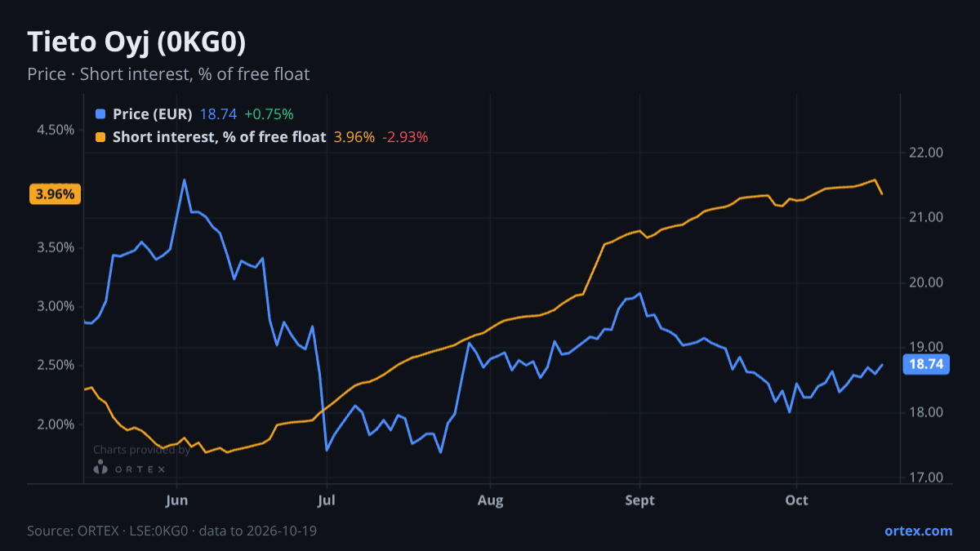Screen dimensions: 980x551
Task: Click the 3.00% left axis label
Action: [55, 306]
